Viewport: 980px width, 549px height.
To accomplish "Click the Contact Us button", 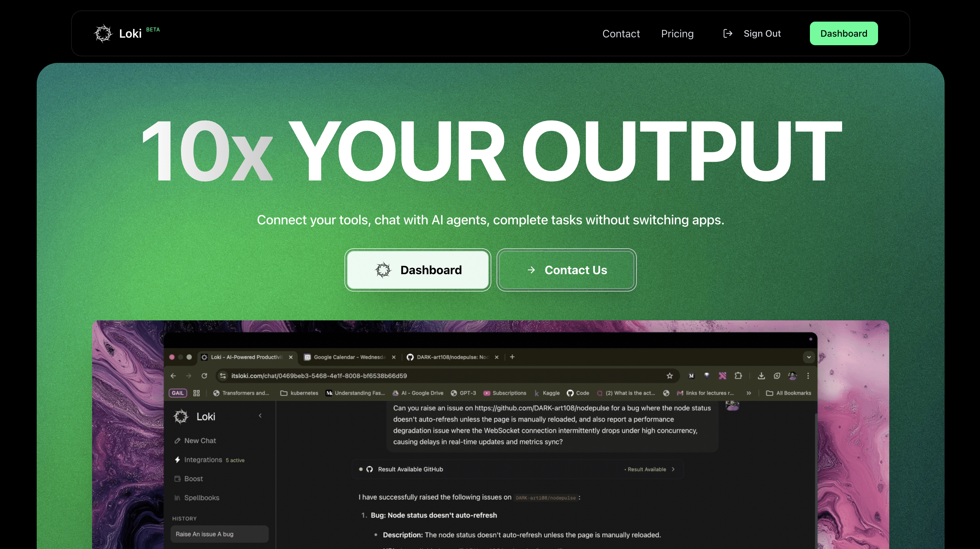I will [566, 270].
